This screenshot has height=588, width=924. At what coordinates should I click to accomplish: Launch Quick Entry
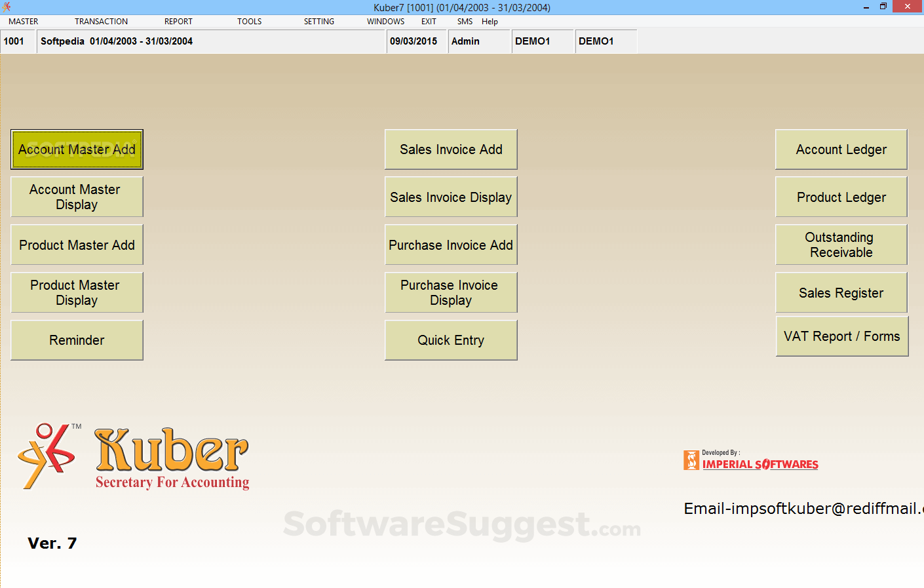click(451, 340)
